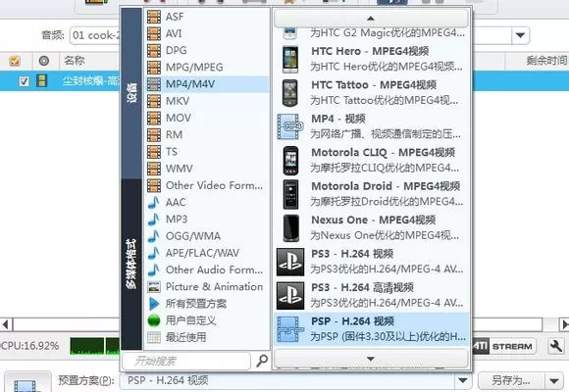The width and height of the screenshot is (569, 392).
Task: Expand the 另存为 dropdown arrow
Action: click(553, 381)
